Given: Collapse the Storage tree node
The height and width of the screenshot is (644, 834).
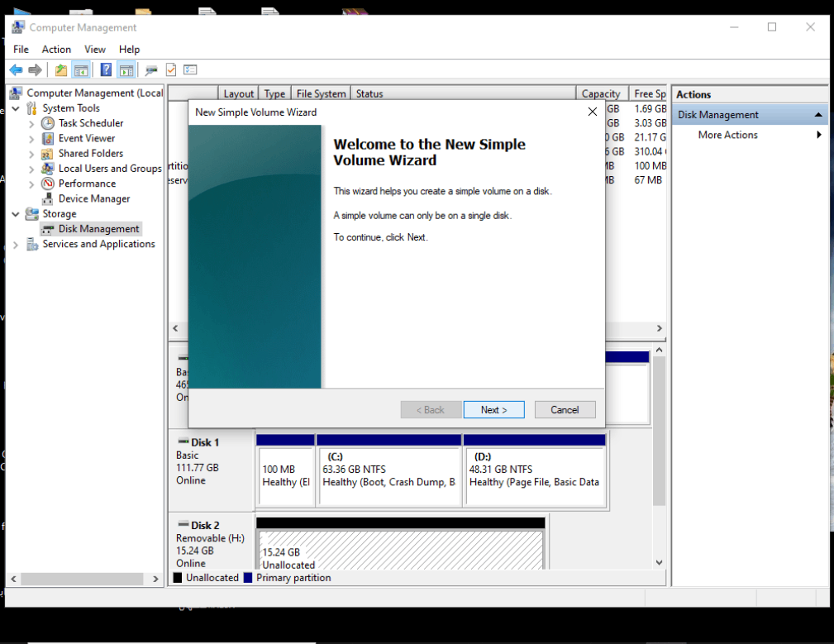Looking at the screenshot, I should 16,214.
